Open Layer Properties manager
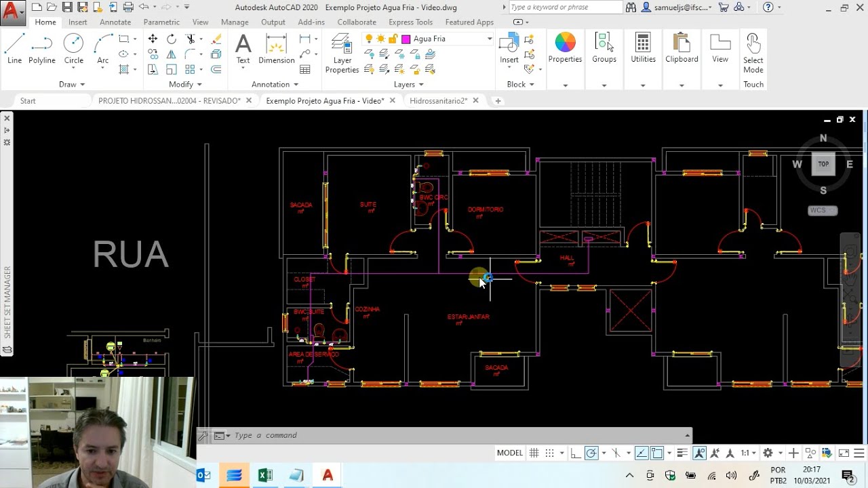868x488 pixels. click(x=342, y=53)
